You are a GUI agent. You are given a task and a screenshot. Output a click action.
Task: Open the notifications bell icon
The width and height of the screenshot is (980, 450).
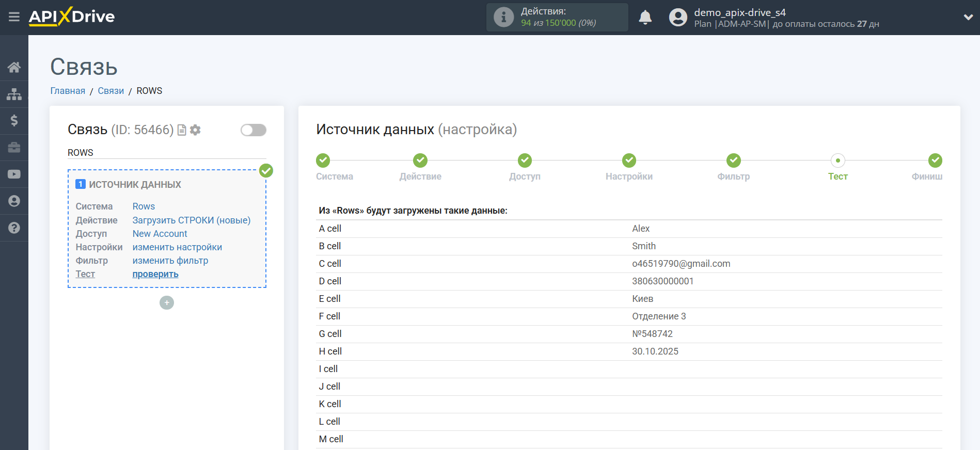point(645,18)
